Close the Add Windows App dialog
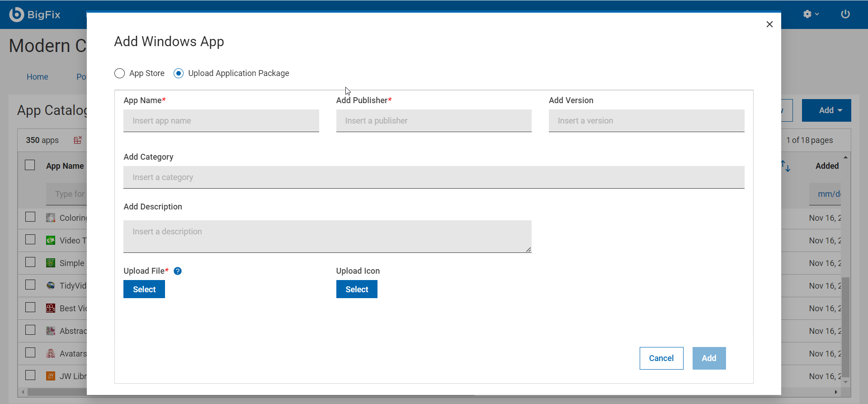Screen dimensions: 868x404 pos(769,24)
